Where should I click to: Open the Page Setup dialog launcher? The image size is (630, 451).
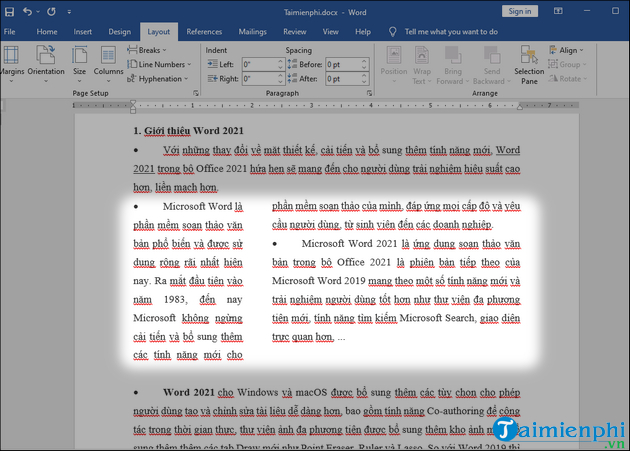pyautogui.click(x=196, y=93)
